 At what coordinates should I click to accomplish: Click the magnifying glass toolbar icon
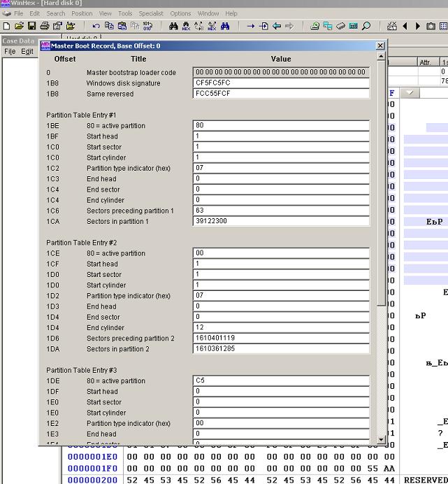tap(366, 27)
